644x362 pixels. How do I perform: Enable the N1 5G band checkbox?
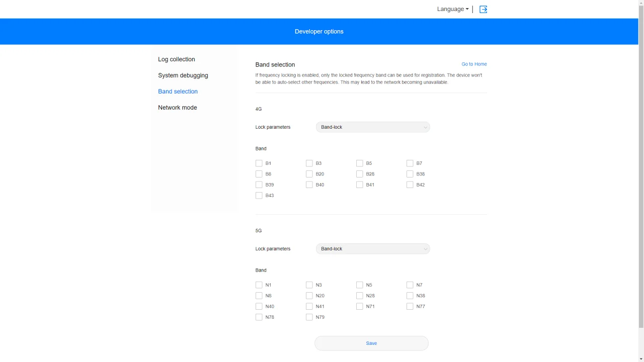tap(259, 285)
